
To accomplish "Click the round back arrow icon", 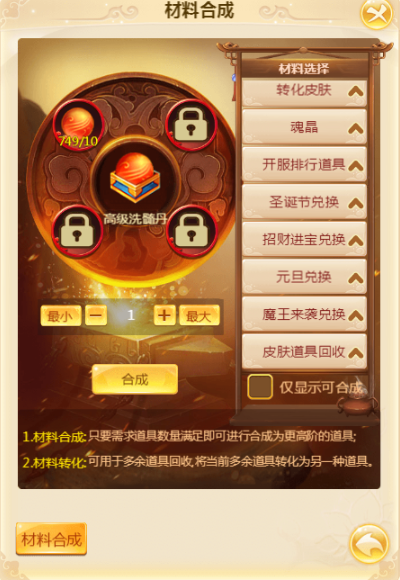I will (369, 544).
